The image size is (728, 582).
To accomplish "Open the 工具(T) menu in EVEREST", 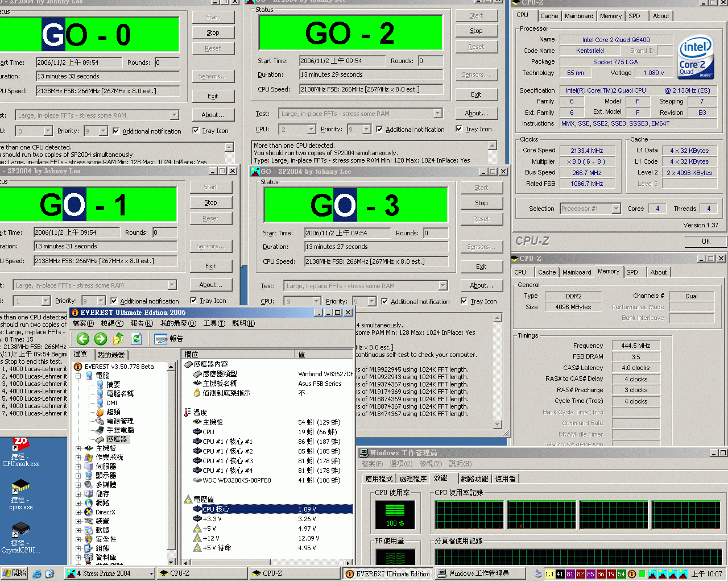I will click(x=214, y=323).
